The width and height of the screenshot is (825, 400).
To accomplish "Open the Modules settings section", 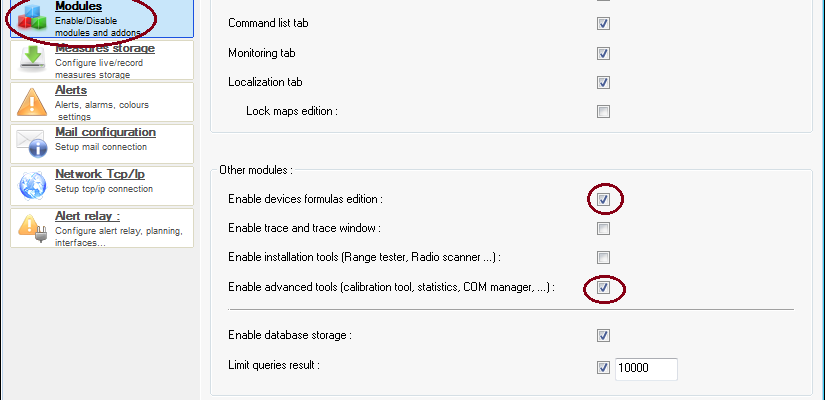I will click(x=102, y=18).
